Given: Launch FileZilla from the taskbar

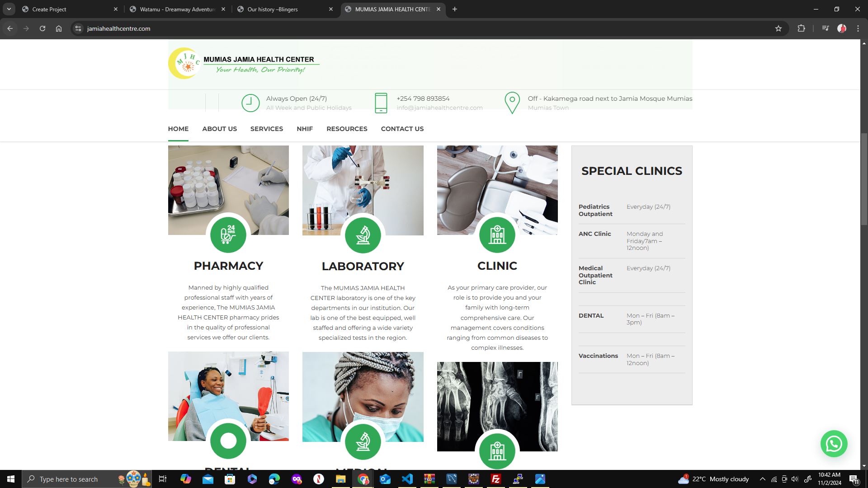Looking at the screenshot, I should tap(496, 479).
